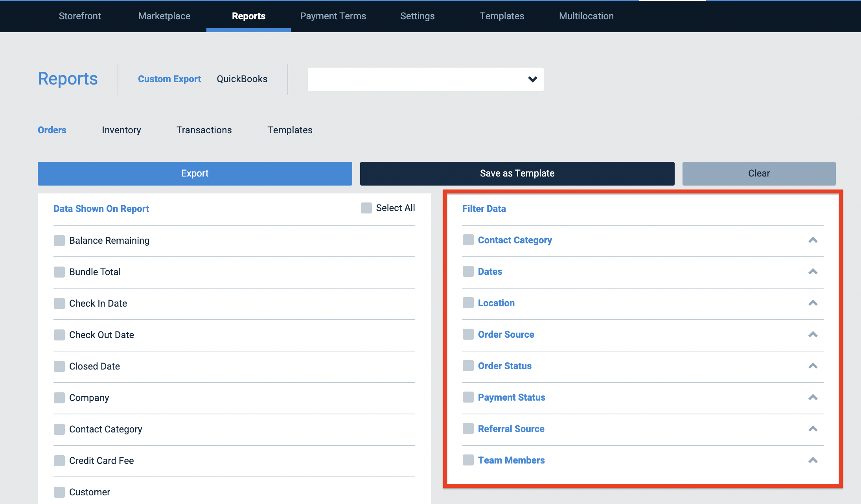Check the Check Out Date field
861x504 pixels.
(x=59, y=335)
